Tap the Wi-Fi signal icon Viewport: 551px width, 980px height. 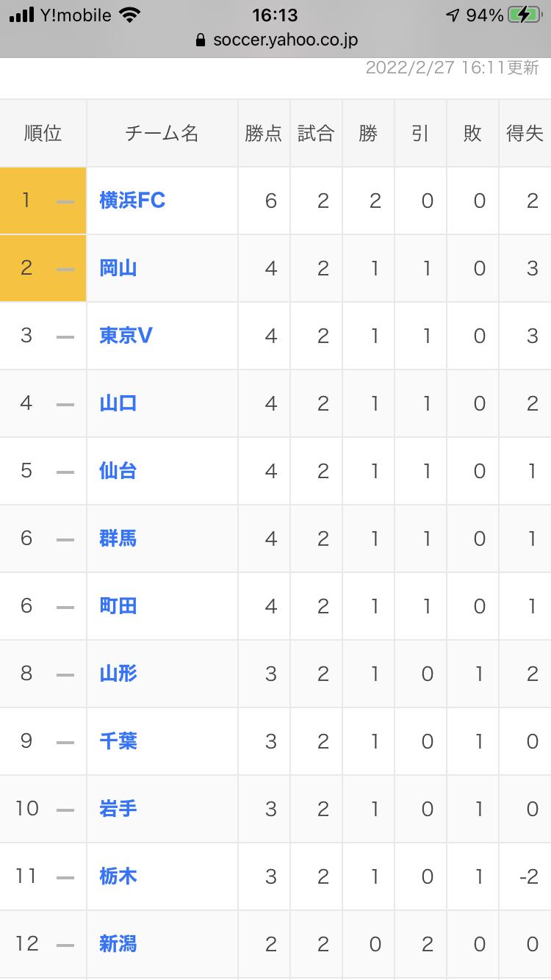tap(129, 15)
